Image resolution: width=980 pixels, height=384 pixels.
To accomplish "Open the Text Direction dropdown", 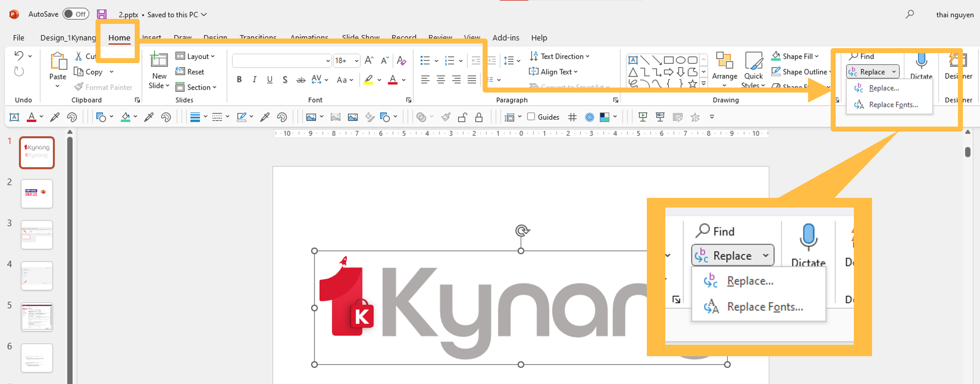I will pos(559,56).
